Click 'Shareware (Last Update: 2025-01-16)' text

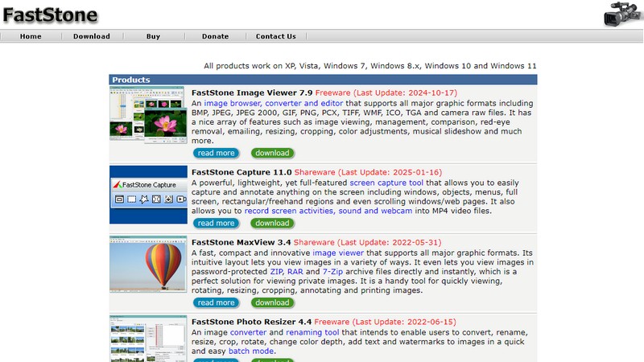click(368, 172)
